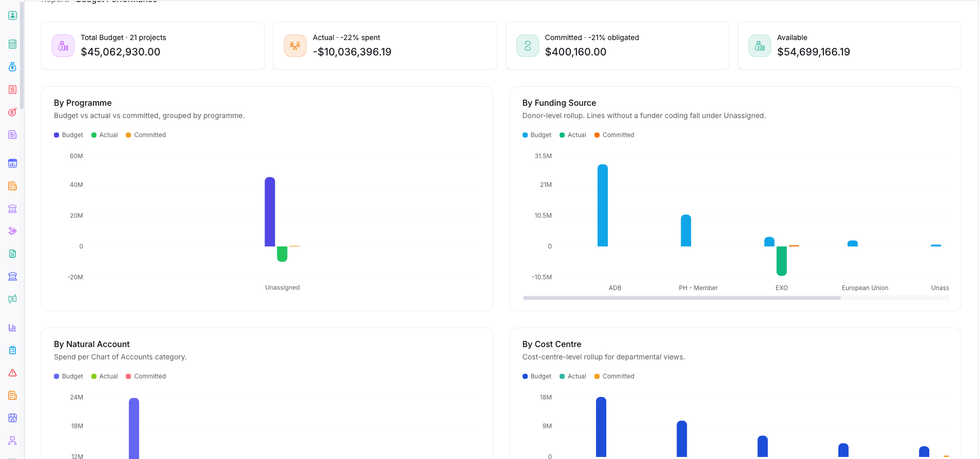Screen dimensions: 980x459
Task: Click the Actual card balance scale icon
Action: (x=295, y=46)
